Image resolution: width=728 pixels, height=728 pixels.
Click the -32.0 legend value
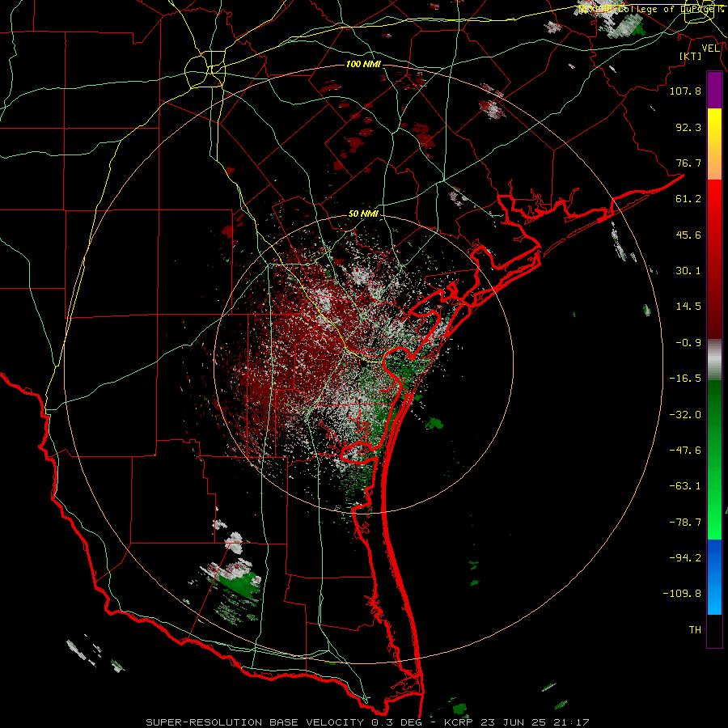click(x=685, y=415)
